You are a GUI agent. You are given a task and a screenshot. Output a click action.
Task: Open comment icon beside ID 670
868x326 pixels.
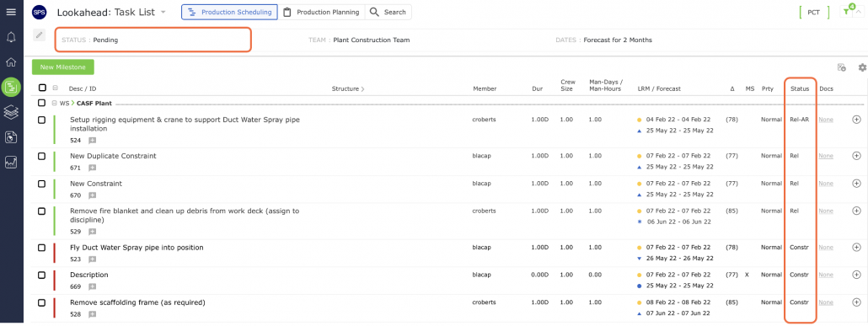click(93, 195)
